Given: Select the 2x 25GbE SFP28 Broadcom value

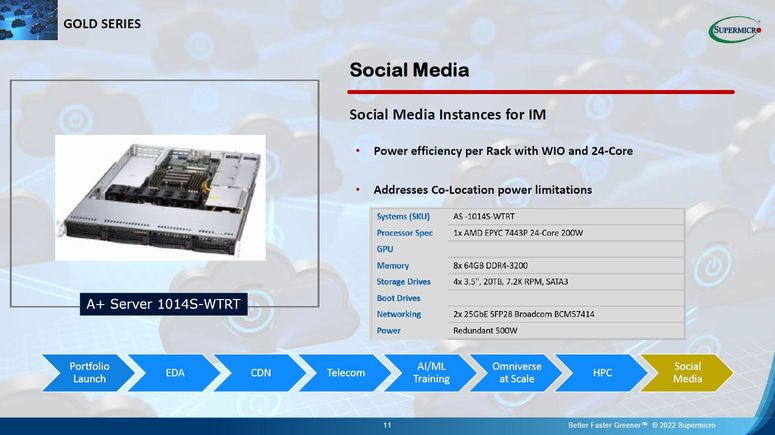Looking at the screenshot, I should coord(524,314).
